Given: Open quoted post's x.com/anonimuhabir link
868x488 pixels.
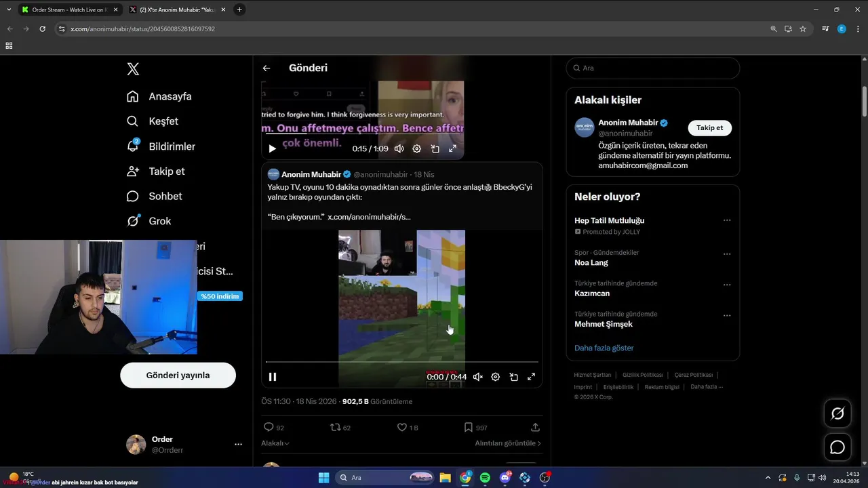Looking at the screenshot, I should 369,217.
